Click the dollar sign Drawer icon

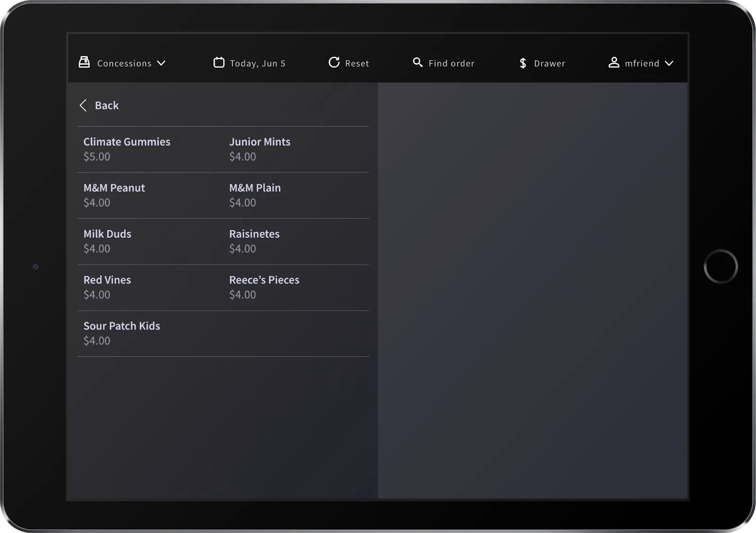coord(523,63)
